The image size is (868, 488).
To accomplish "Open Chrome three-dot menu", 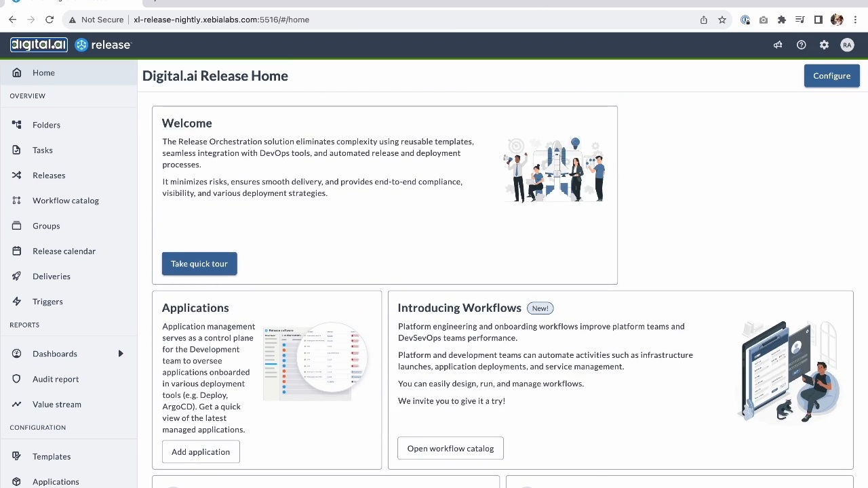I will (855, 20).
